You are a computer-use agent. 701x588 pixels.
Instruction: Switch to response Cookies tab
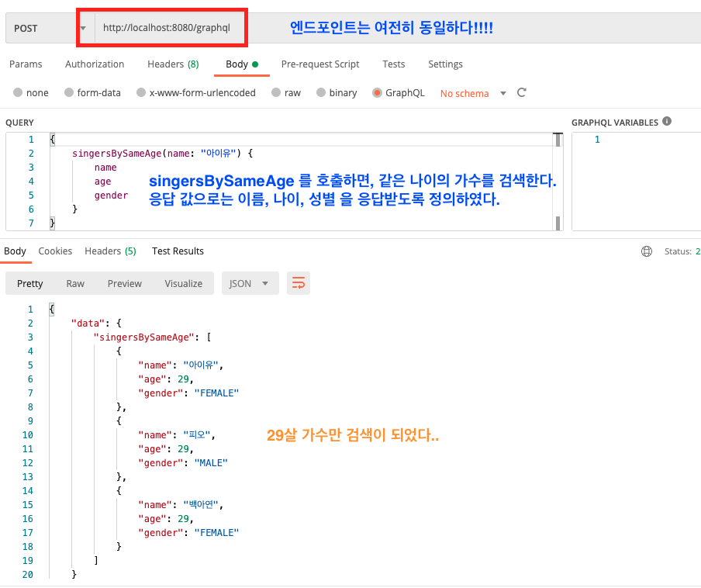[55, 251]
